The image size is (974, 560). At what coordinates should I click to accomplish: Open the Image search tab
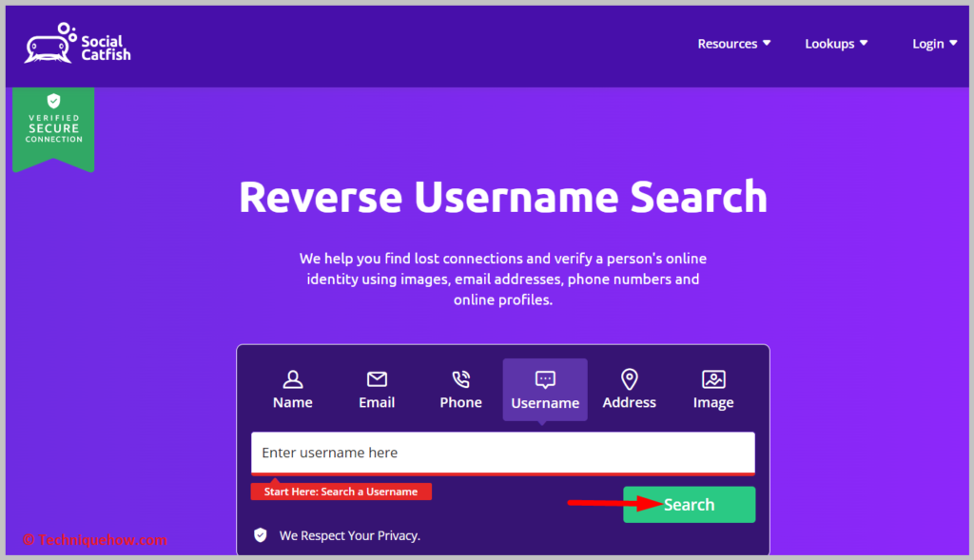[x=713, y=389]
